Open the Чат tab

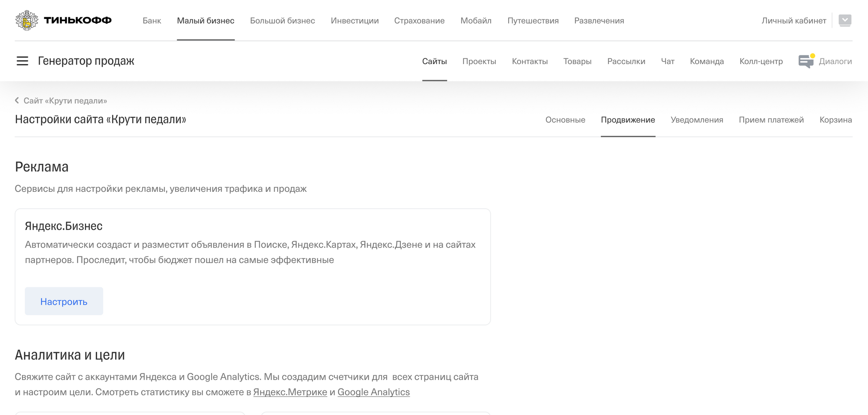click(x=668, y=61)
